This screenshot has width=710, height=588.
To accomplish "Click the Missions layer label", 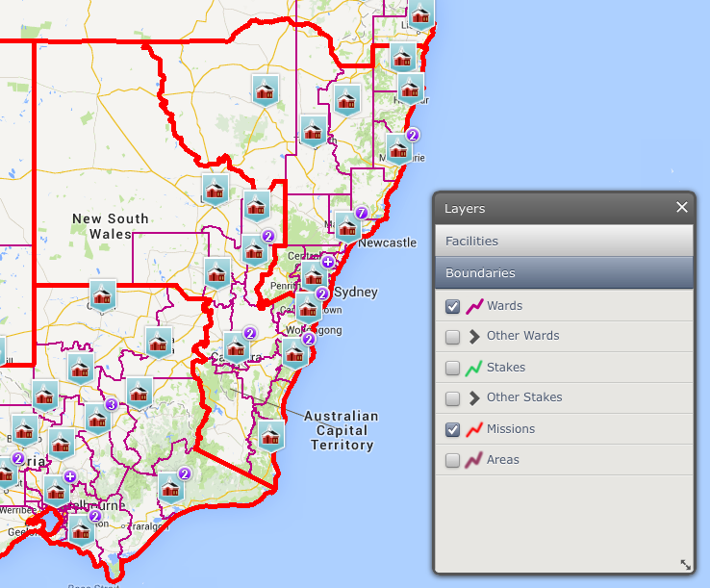I will tap(511, 428).
